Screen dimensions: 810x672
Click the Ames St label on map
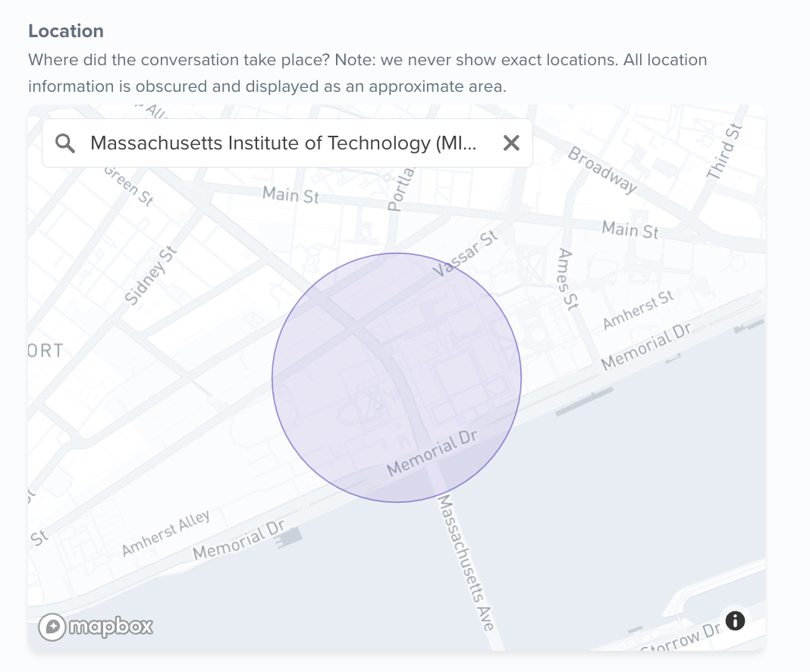click(568, 279)
